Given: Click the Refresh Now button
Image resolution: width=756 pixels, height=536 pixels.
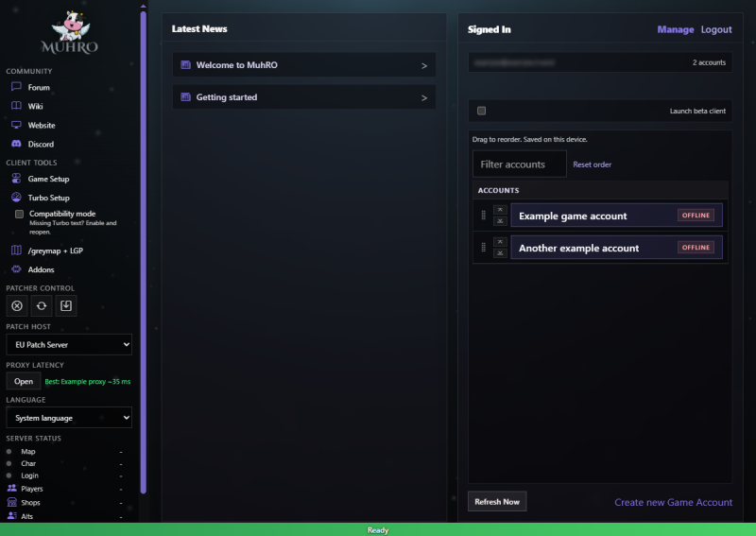Looking at the screenshot, I should pyautogui.click(x=497, y=501).
